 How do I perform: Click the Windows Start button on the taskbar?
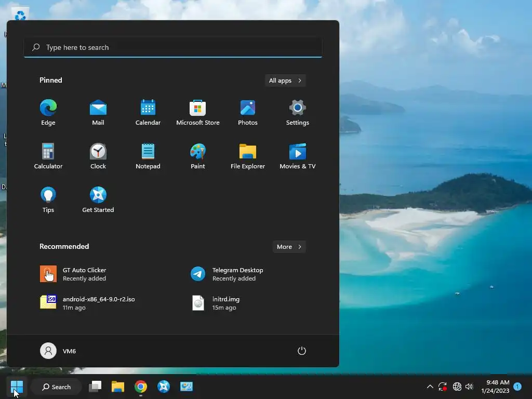tap(17, 387)
